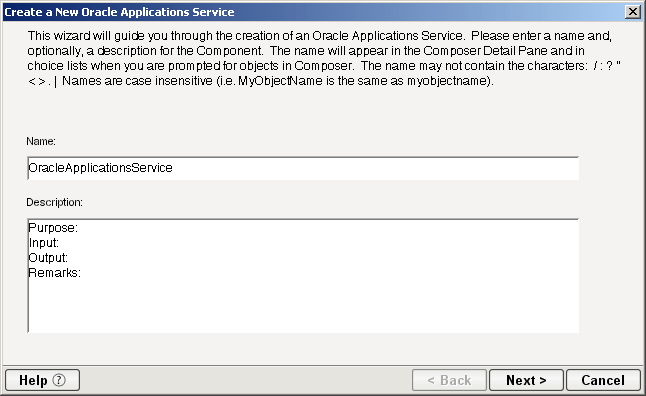Click the 'Remarks:' line in Description
The width and height of the screenshot is (646, 396).
point(54,272)
